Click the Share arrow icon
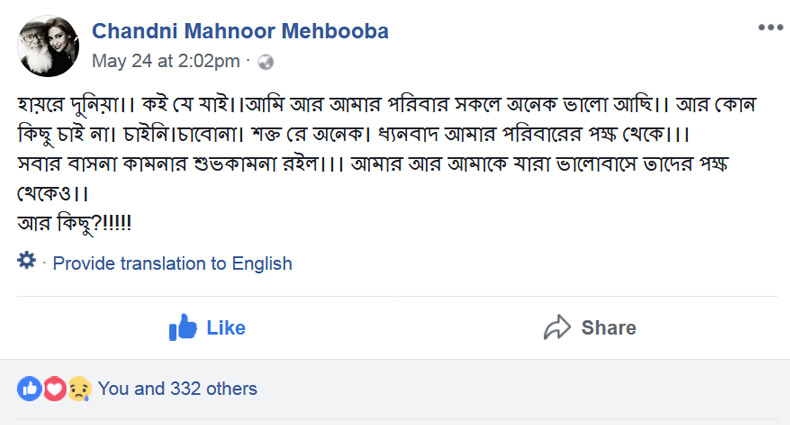 point(556,328)
